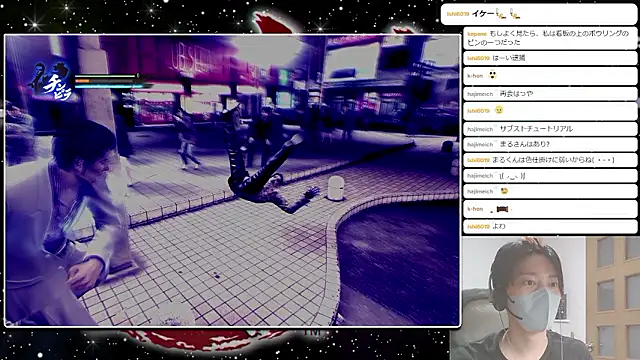
Task: Click the チンピラ enemy name emblem in game HUD
Action: tap(51, 81)
